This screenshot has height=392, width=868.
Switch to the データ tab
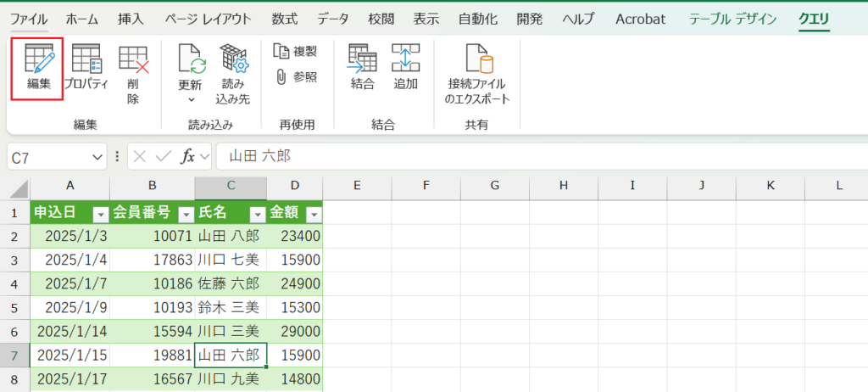[x=333, y=20]
